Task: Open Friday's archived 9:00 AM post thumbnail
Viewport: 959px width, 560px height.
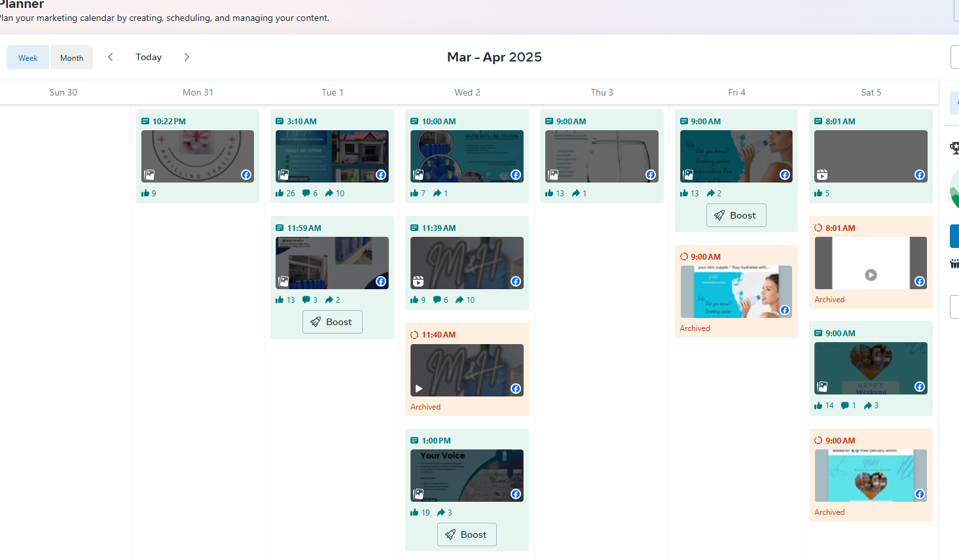Action: coord(736,292)
